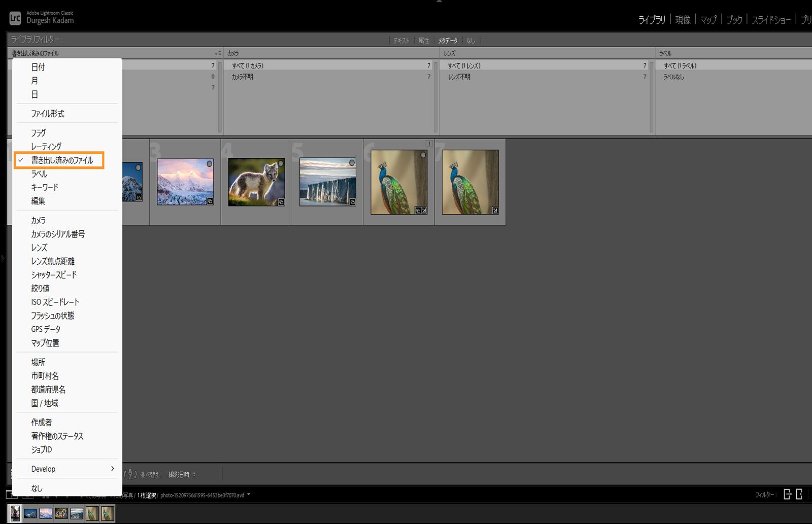Open the レンズ column header dropdown
This screenshot has width=812, height=524.
pyautogui.click(x=450, y=53)
